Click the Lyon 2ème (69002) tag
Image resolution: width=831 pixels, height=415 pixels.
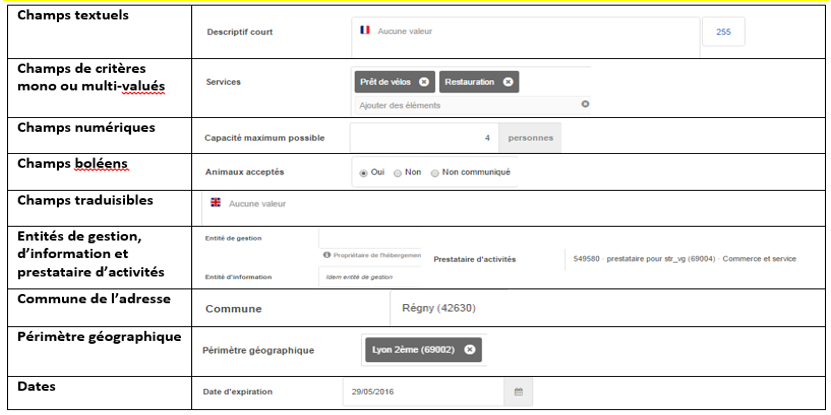point(423,350)
